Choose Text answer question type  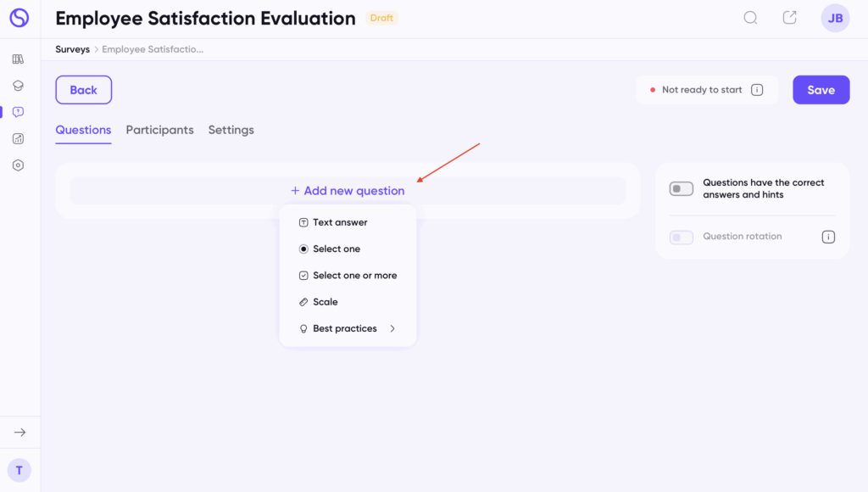coord(339,222)
